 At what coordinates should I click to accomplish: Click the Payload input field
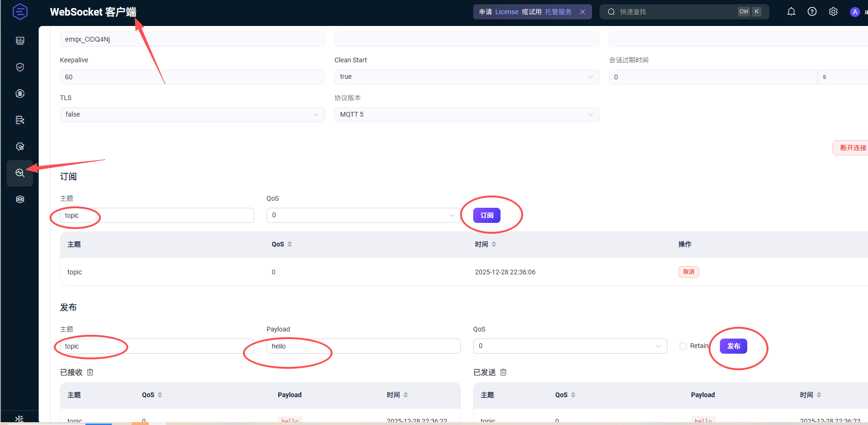pos(363,346)
